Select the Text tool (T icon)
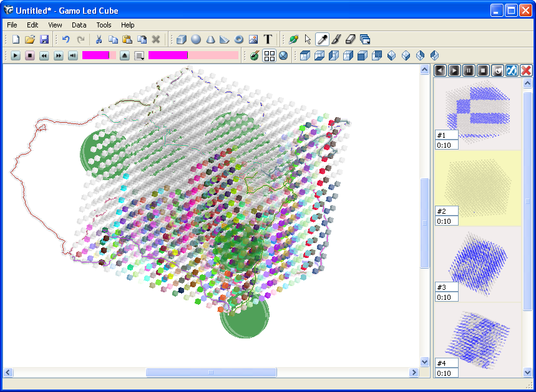The image size is (536, 392). tap(268, 40)
